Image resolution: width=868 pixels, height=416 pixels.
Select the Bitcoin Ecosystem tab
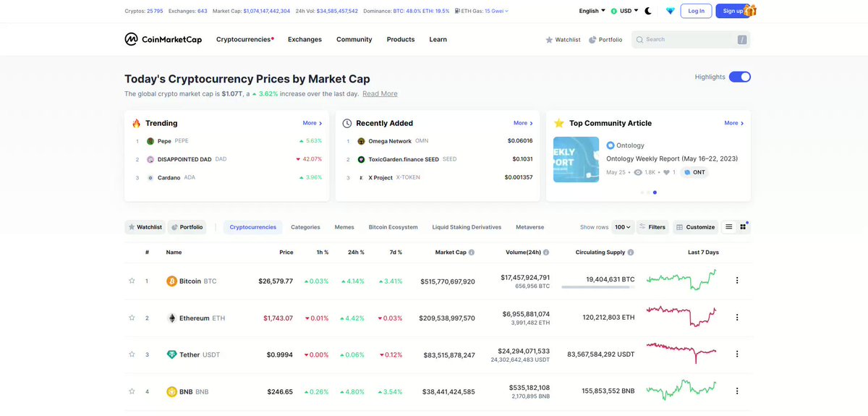(393, 227)
